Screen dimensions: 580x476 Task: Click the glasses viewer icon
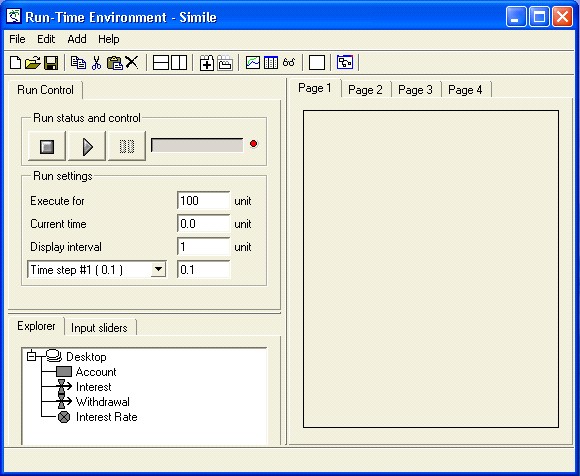[289, 62]
